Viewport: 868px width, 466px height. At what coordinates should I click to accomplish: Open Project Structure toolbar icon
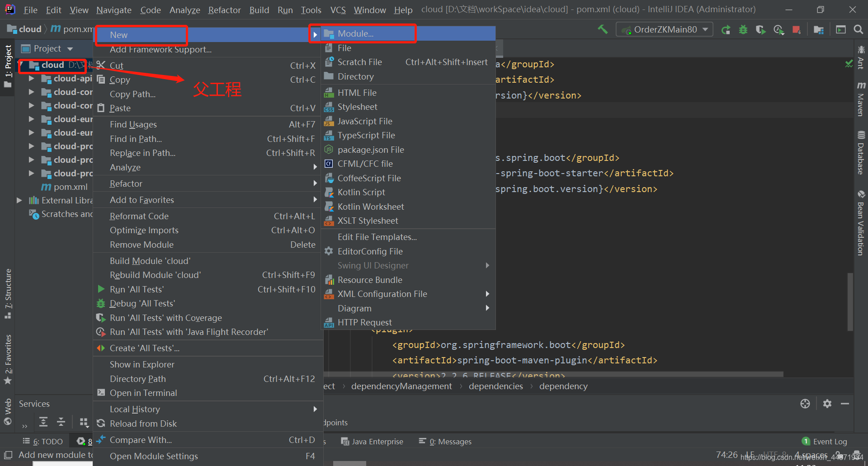point(818,30)
